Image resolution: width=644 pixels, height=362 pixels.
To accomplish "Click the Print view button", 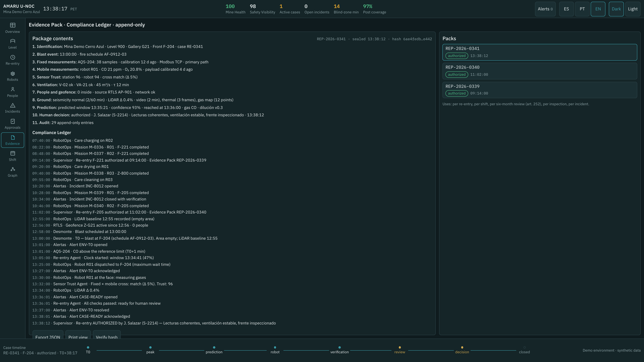I will point(78,335).
